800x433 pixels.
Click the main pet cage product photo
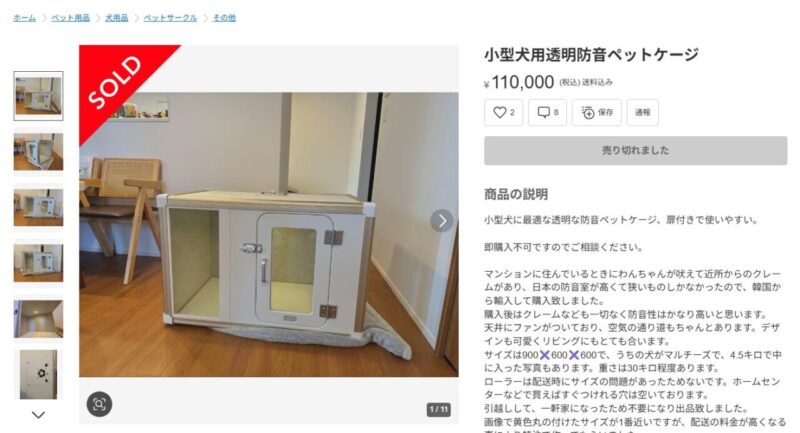coord(269,235)
